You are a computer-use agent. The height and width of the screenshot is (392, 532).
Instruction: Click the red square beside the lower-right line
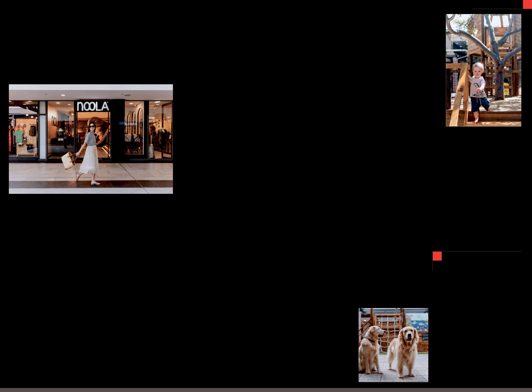437,256
